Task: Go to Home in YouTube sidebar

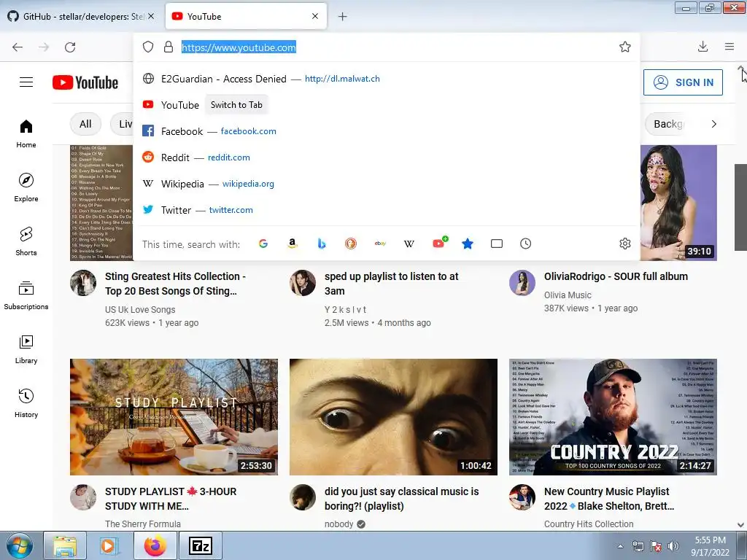Action: pos(26,133)
